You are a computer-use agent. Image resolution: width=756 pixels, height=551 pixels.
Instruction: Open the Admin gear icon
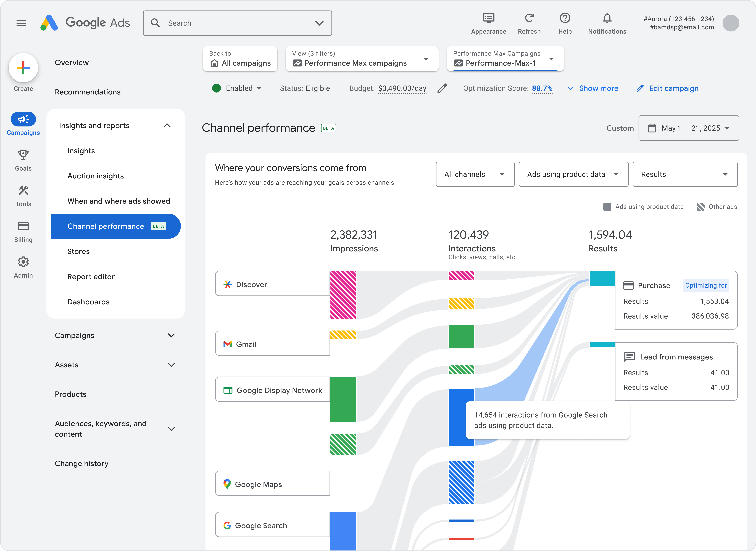pos(23,262)
